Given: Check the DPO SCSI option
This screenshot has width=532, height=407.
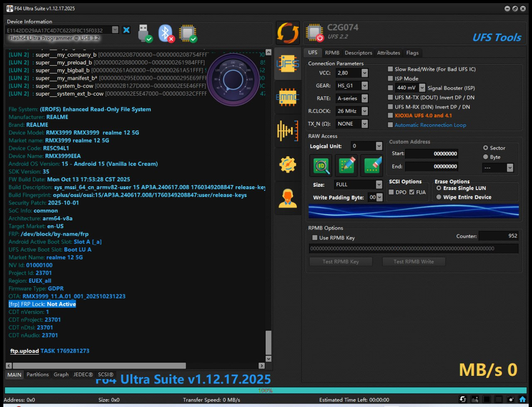Looking at the screenshot, I should pos(391,192).
